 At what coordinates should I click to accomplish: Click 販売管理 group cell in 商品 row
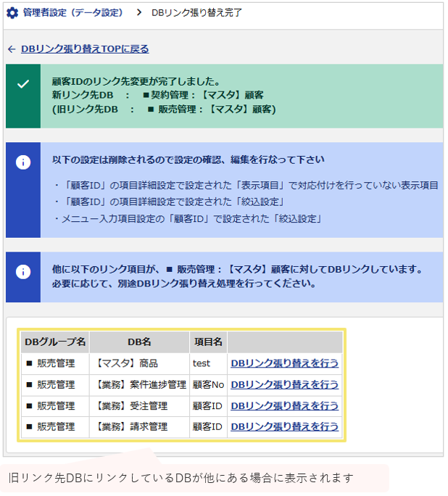[x=55, y=364]
